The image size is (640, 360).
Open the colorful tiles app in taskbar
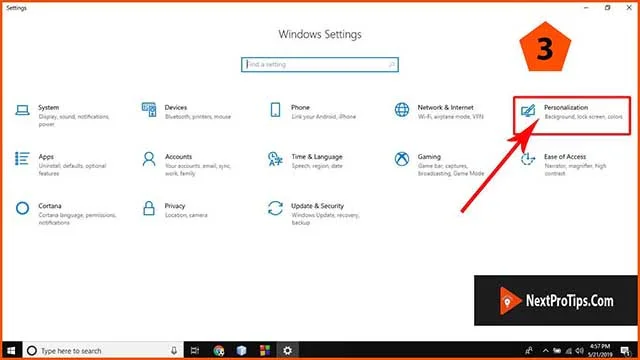click(x=265, y=351)
